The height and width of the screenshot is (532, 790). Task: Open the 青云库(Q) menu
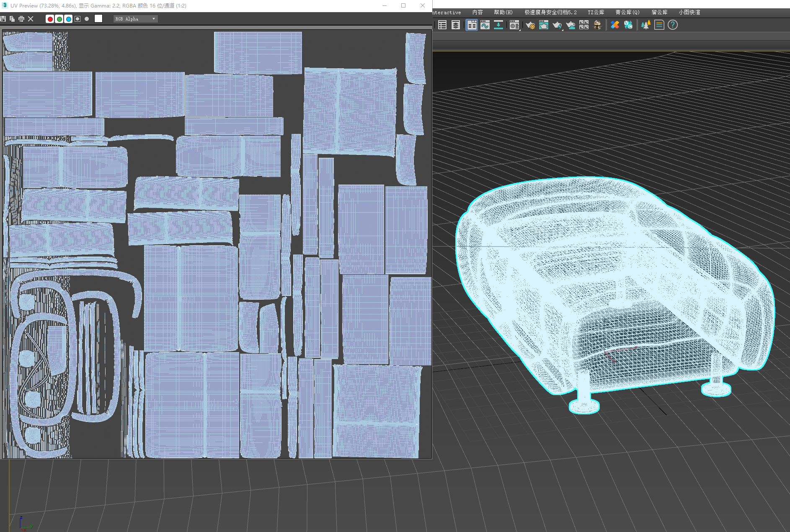(x=627, y=13)
